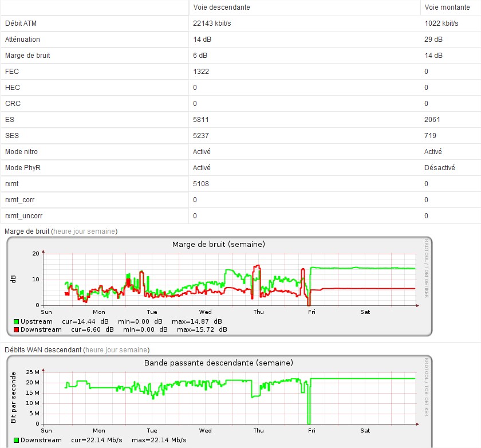Click red Downstream swatch in noise margin legend
This screenshot has height=448, width=481.
point(17,329)
